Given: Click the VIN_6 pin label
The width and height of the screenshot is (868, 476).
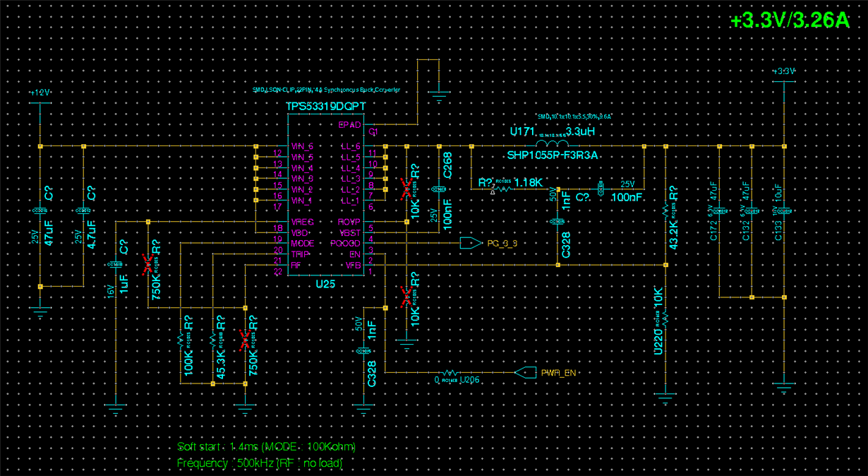Looking at the screenshot, I should [x=302, y=146].
